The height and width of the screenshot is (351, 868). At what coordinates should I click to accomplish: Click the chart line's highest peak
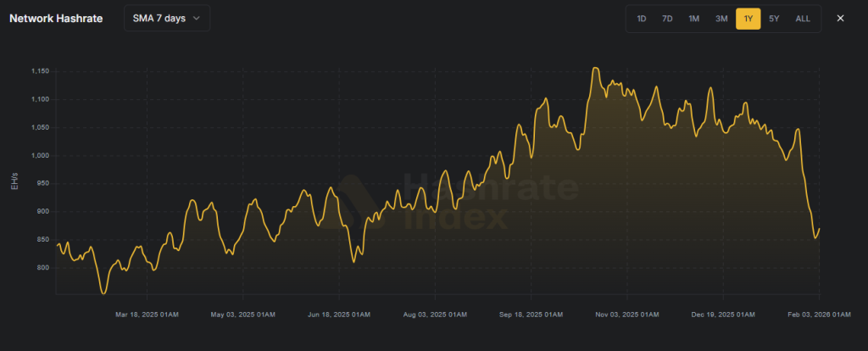click(x=596, y=68)
